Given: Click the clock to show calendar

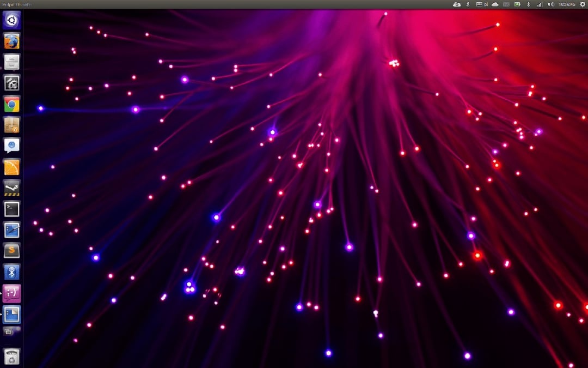Looking at the screenshot, I should pos(567,4).
